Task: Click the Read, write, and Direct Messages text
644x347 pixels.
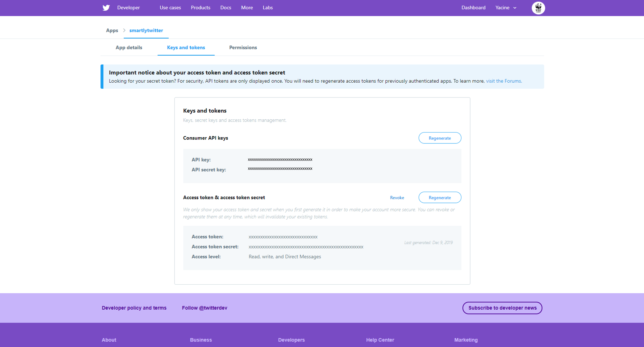Action: 285,257
